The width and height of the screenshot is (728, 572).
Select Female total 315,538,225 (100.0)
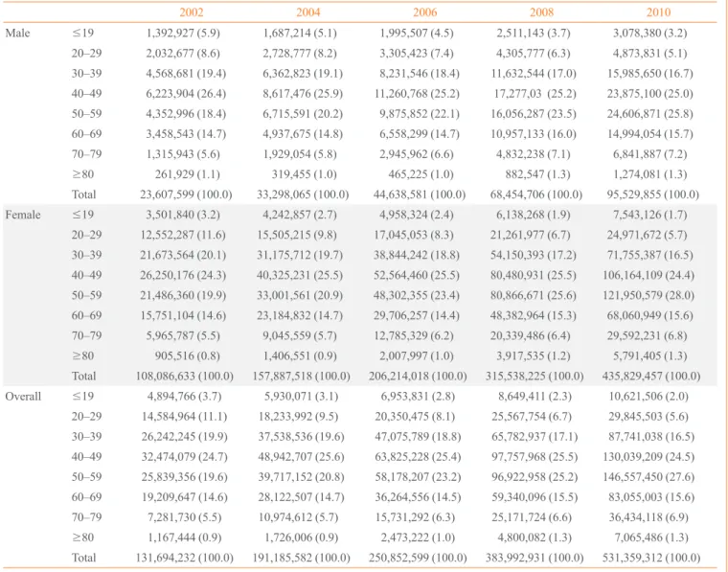535,377
